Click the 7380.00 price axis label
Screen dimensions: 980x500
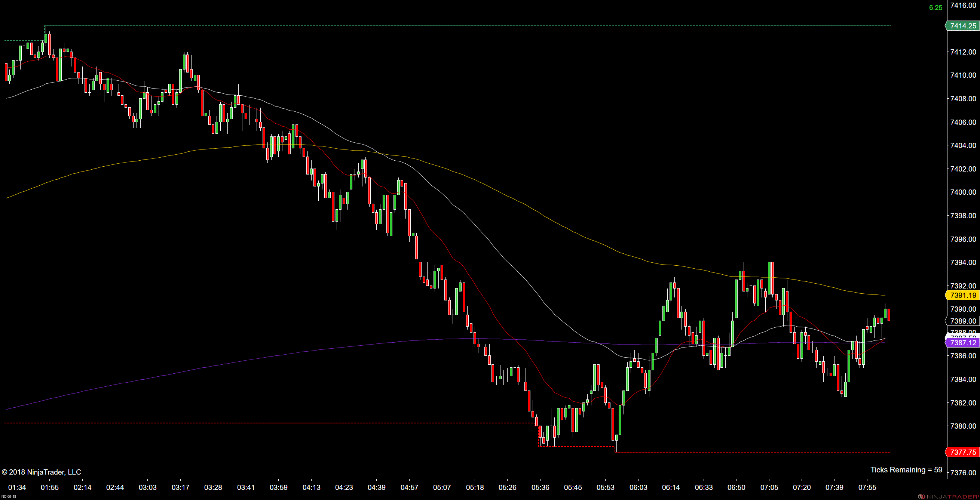963,426
